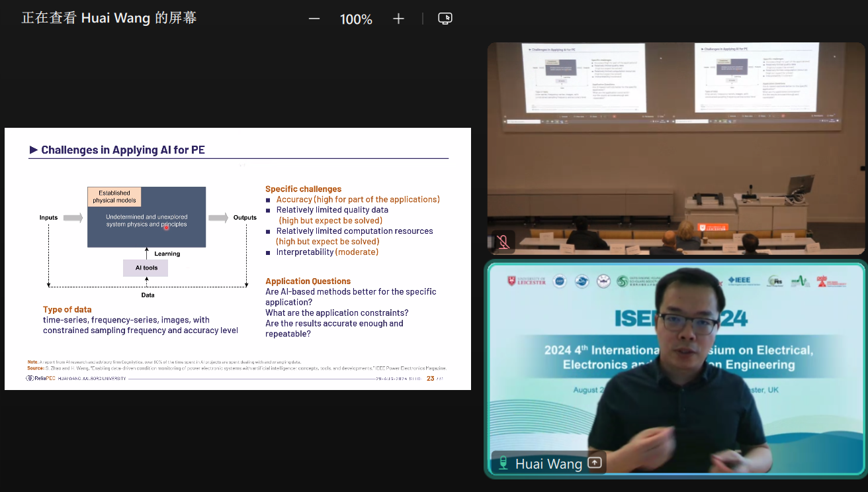Click muted microphone icon on lecture hall video

click(x=503, y=242)
